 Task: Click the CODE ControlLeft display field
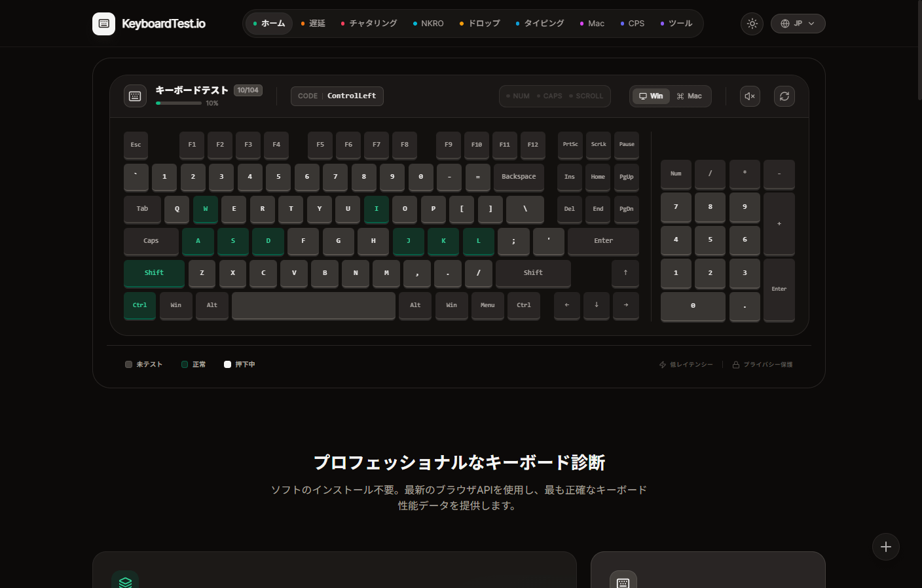(x=337, y=96)
